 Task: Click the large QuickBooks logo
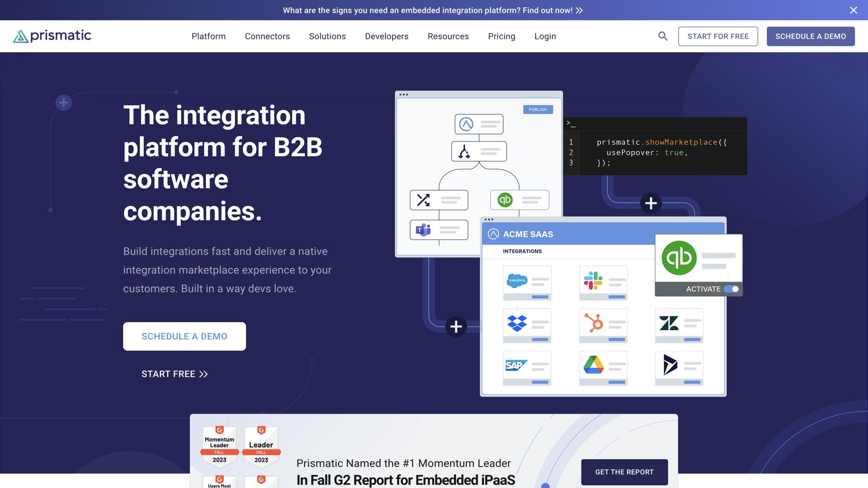[x=679, y=258]
